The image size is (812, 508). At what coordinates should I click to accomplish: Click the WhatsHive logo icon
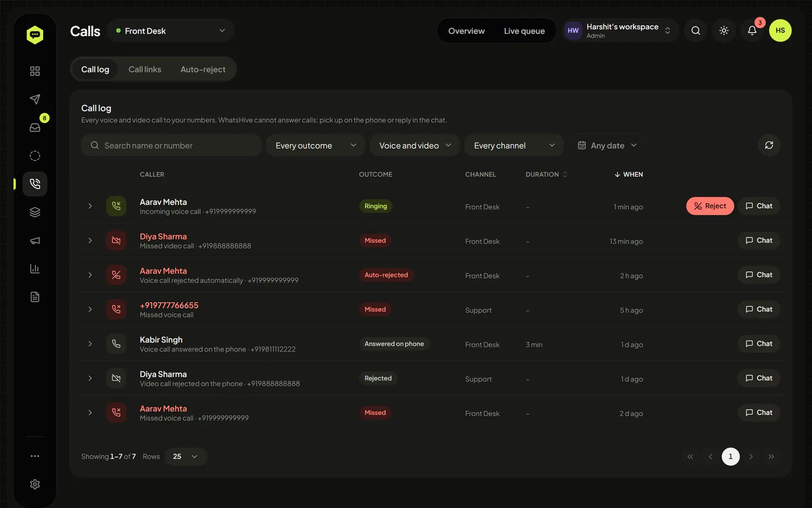click(x=35, y=35)
